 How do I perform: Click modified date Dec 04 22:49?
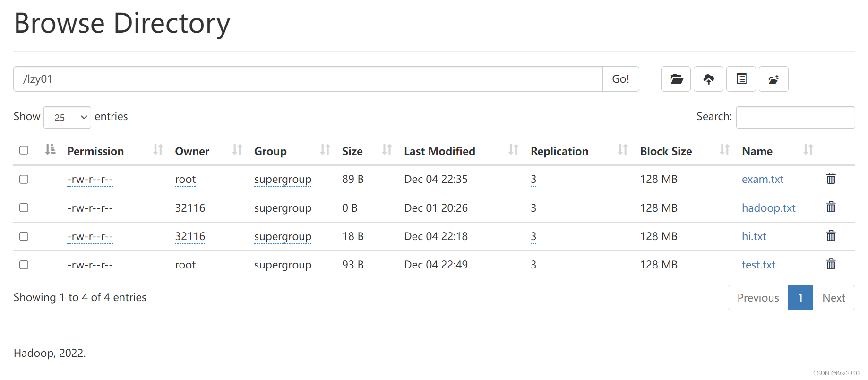(436, 265)
